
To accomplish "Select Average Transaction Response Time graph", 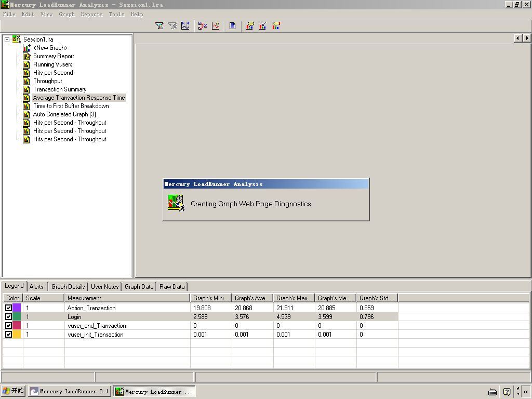I will 79,98.
